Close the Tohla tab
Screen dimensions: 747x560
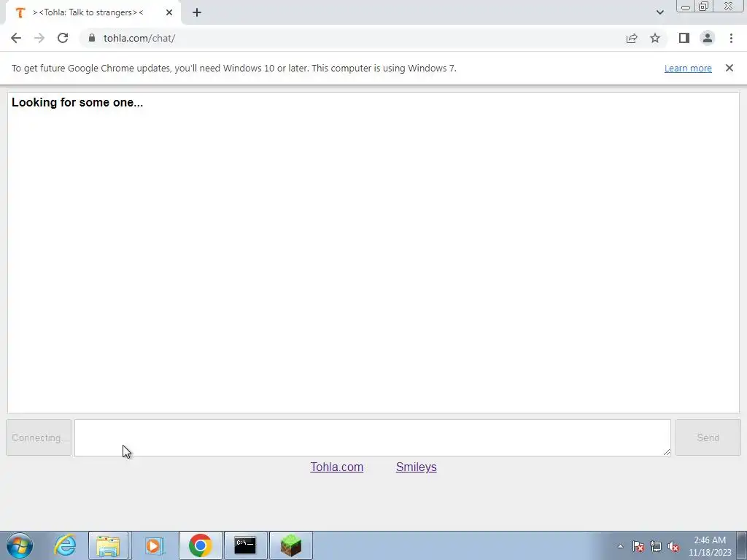point(169,12)
